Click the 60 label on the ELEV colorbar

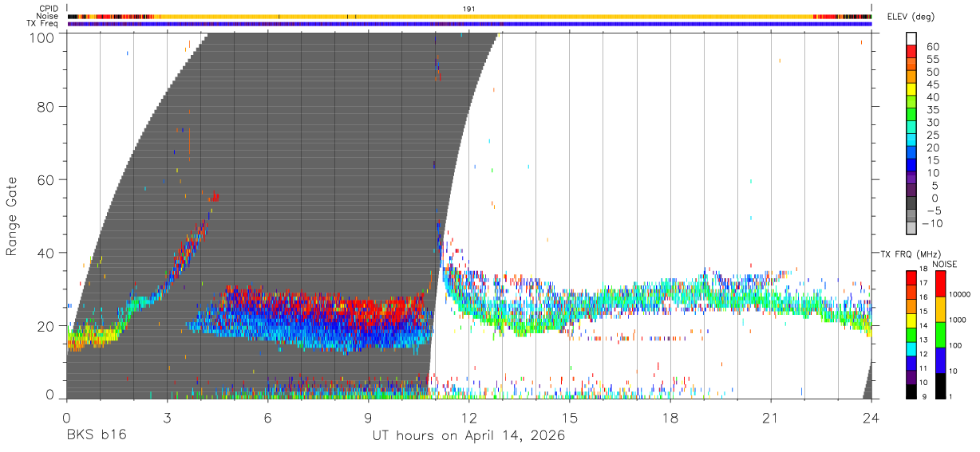click(x=932, y=46)
